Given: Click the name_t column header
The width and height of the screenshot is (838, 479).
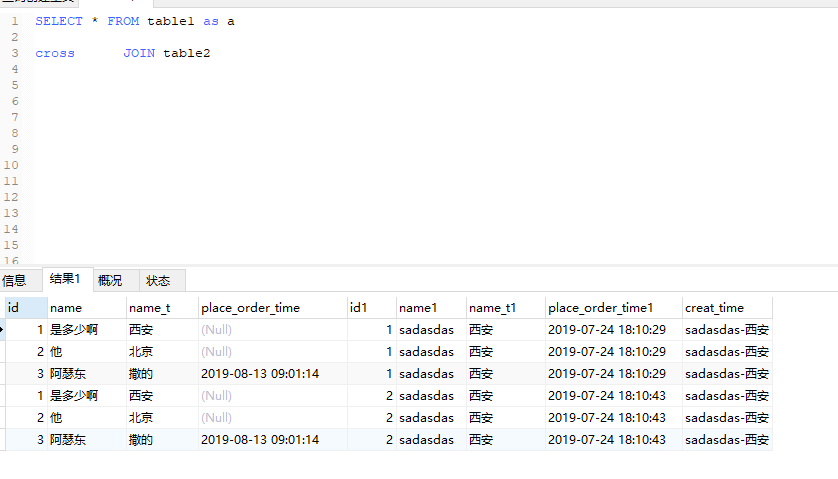Looking at the screenshot, I should [x=160, y=307].
